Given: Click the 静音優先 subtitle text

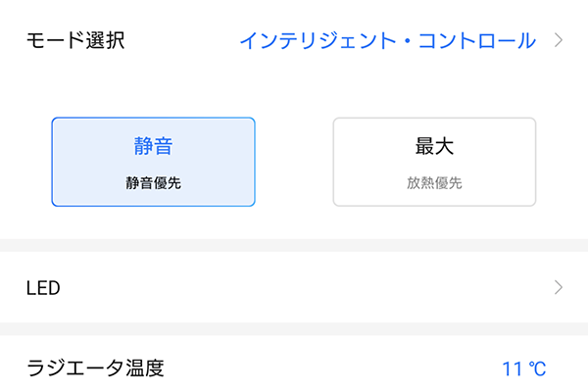Looking at the screenshot, I should pos(153,182).
